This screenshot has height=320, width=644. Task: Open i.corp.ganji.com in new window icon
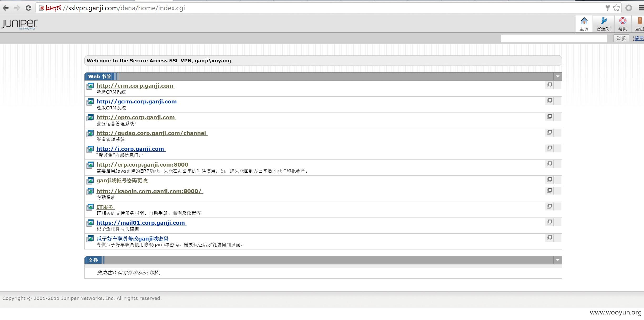tap(549, 148)
